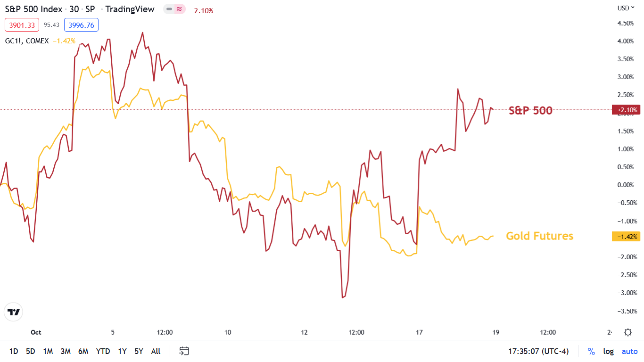Open the USD currency dropdown
Screen dimensions: 644x362
tap(626, 8)
